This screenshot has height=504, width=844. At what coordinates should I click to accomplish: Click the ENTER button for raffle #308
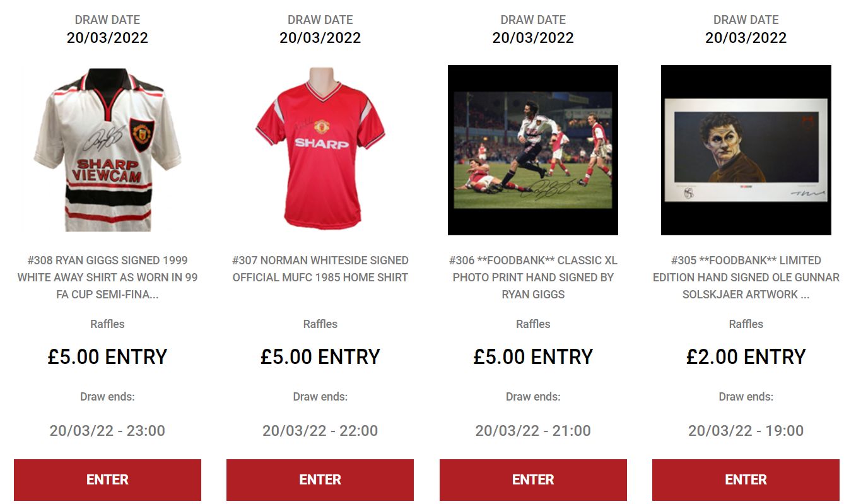(x=107, y=480)
